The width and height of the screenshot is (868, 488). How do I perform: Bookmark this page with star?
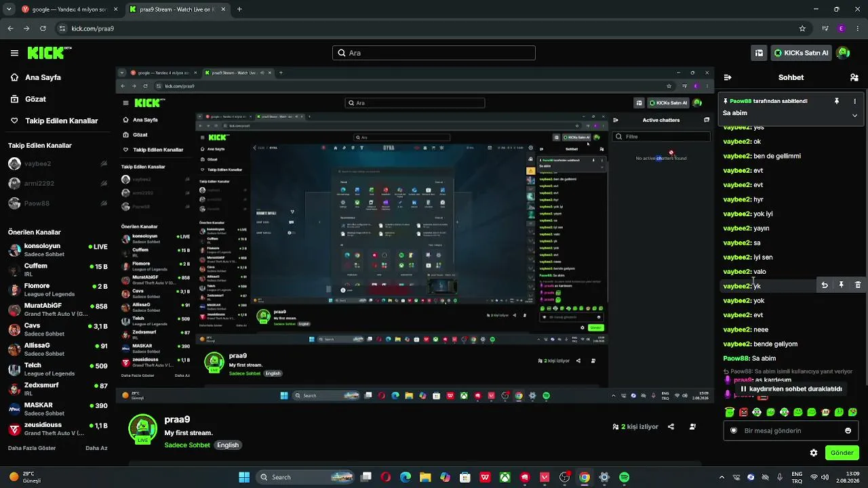[802, 28]
